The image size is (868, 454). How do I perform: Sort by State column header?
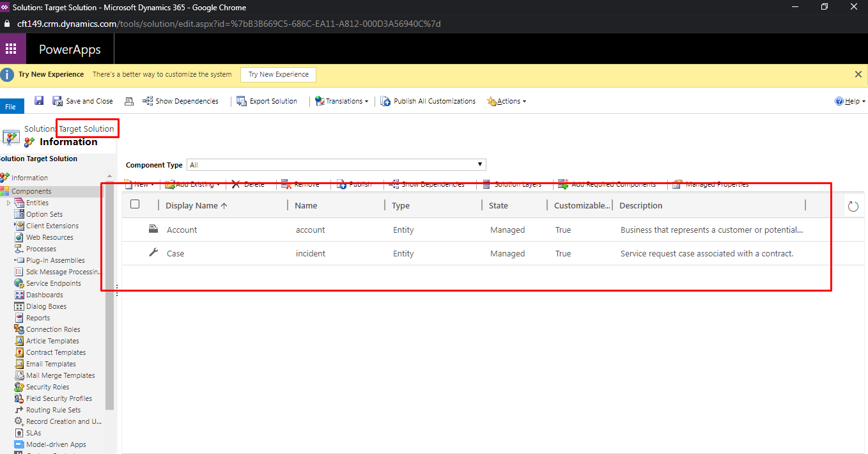(x=499, y=206)
